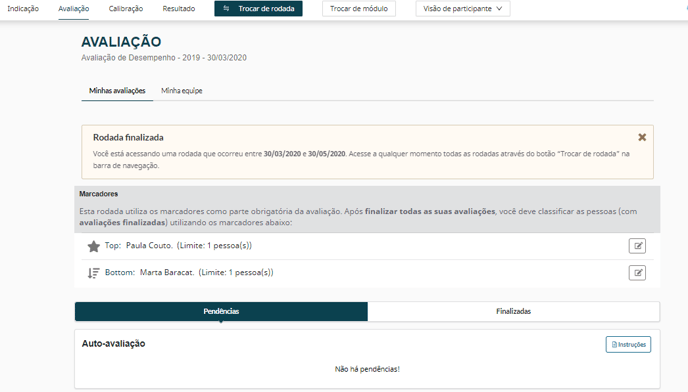Screen dimensions: 688x392
Task: Click the Auto-avaliação heading
Action: [x=114, y=343]
